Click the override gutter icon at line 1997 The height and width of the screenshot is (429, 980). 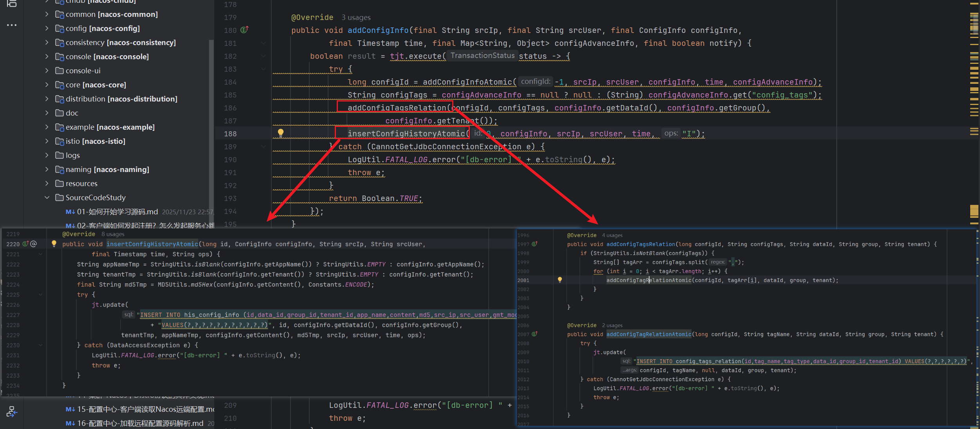534,244
